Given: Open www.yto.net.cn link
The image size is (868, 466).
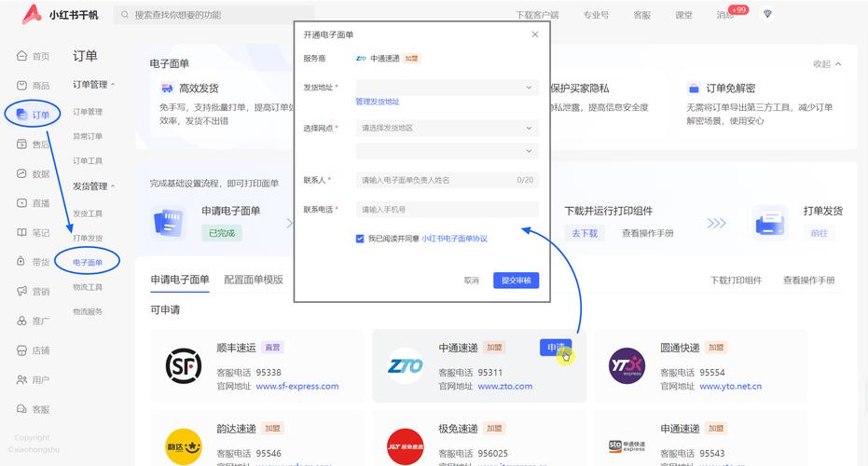Looking at the screenshot, I should point(731,386).
